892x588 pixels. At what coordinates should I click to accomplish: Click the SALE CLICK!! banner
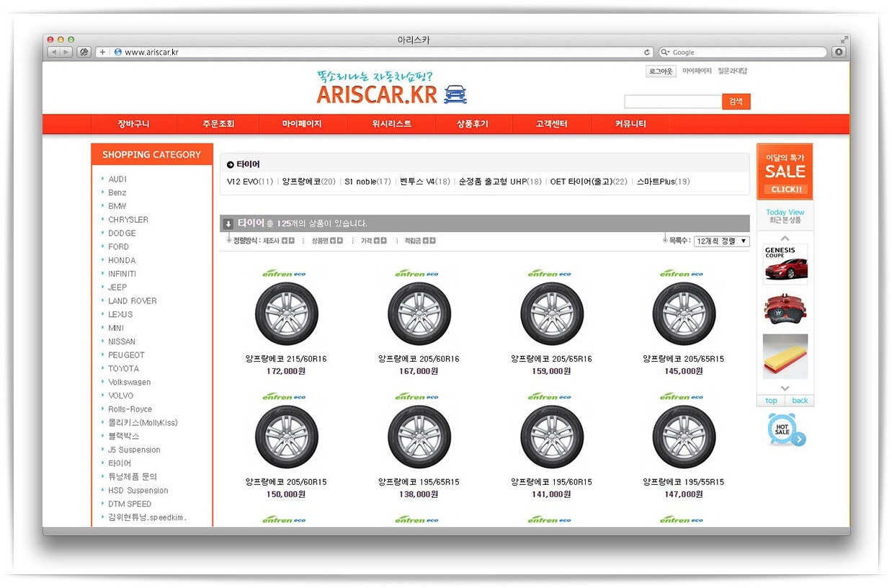coord(785,171)
